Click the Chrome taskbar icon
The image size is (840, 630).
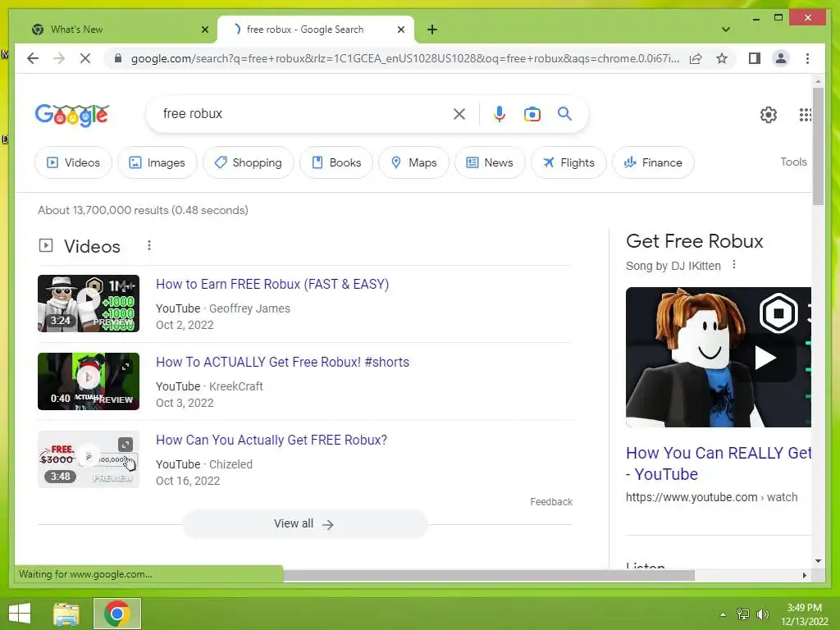click(x=117, y=614)
